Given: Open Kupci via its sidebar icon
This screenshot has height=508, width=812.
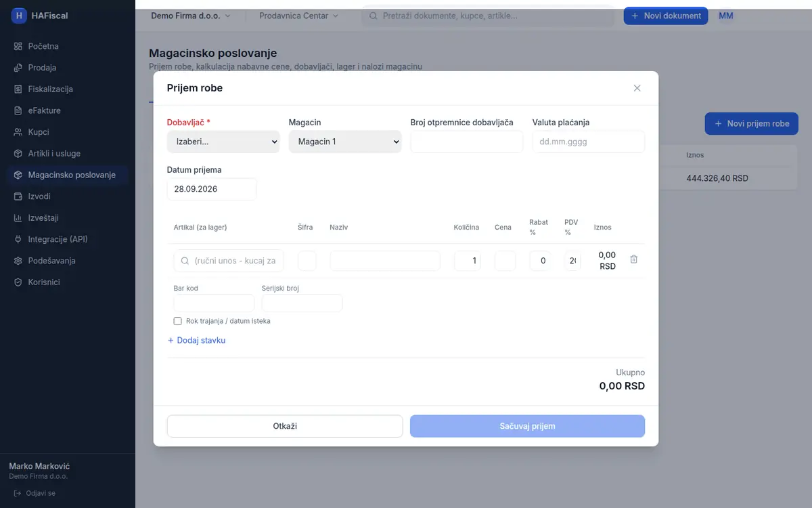Looking at the screenshot, I should (x=18, y=132).
